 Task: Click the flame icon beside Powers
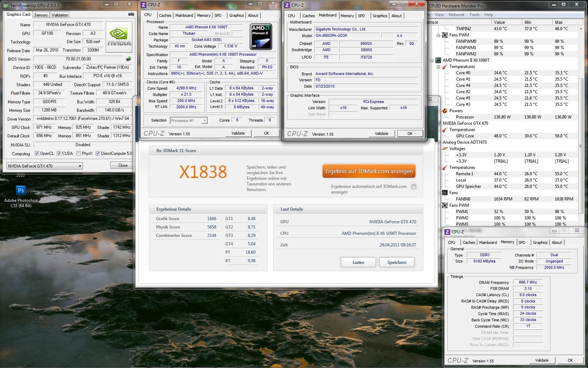click(444, 111)
